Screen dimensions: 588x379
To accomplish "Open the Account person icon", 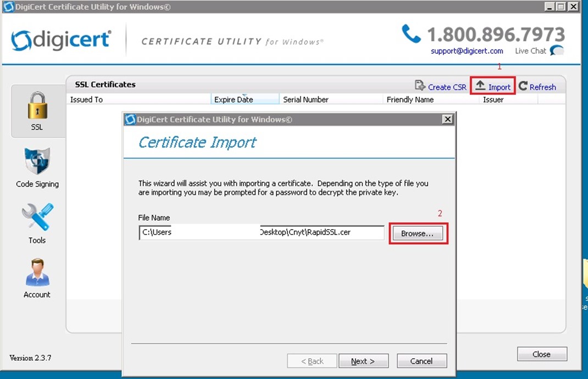I will 37,272.
